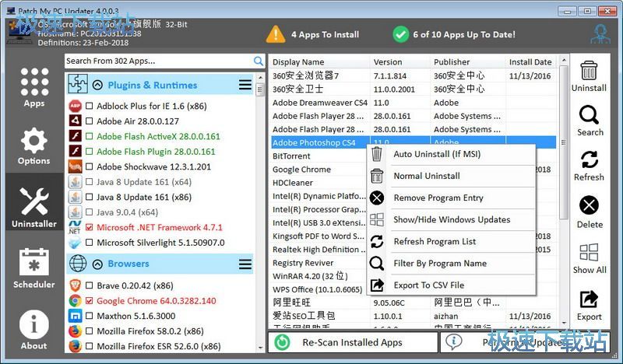This screenshot has width=623, height=364.
Task: Check Adblock Plus for IE 1.6 checkbox
Action: point(90,106)
